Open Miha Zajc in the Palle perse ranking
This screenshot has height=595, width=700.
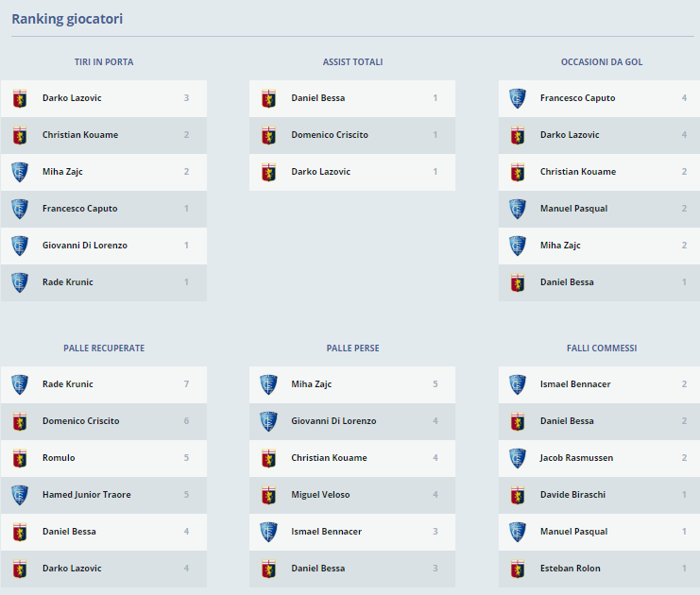[x=311, y=384]
